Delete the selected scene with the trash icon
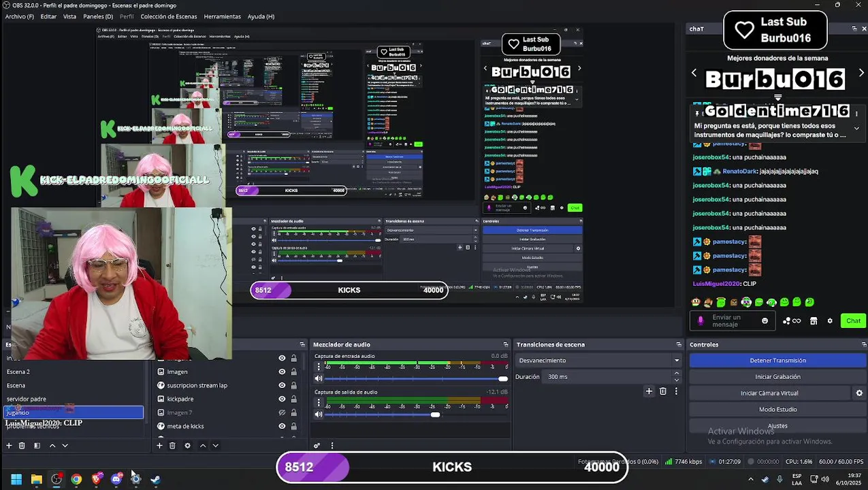This screenshot has width=868, height=490. click(x=22, y=446)
